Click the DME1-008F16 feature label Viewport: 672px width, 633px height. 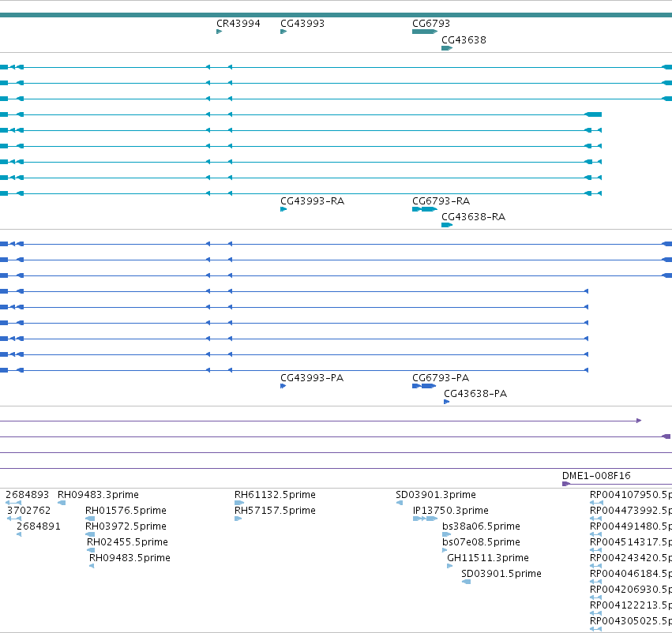[x=596, y=476]
